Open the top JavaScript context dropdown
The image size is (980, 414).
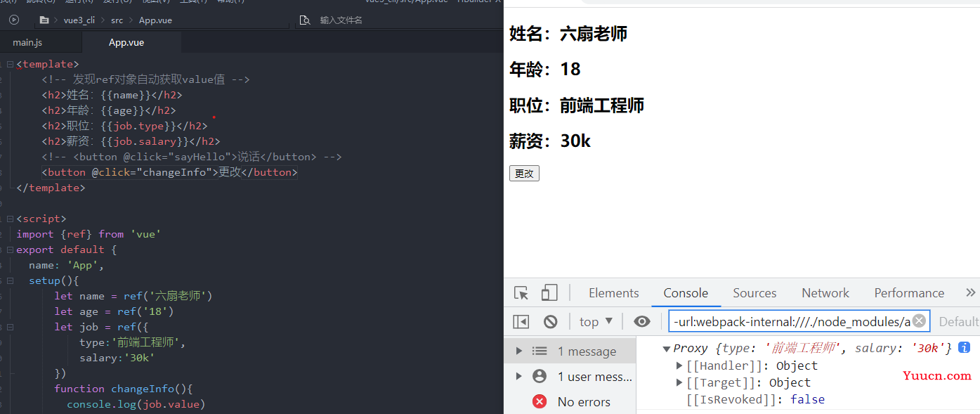pos(596,322)
